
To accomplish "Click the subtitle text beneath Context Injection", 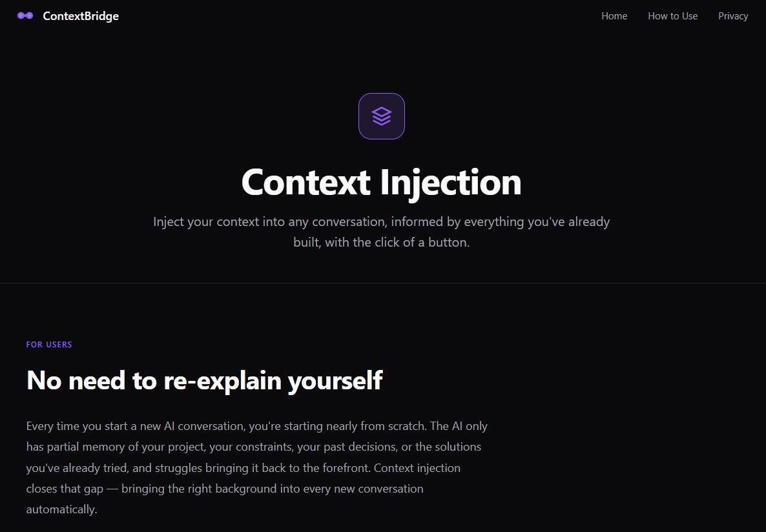I will [381, 231].
